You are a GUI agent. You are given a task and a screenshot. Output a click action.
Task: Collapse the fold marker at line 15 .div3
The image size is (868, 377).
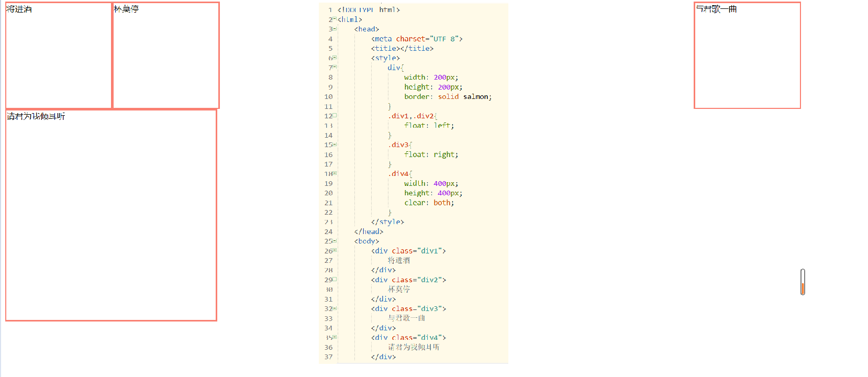click(335, 145)
